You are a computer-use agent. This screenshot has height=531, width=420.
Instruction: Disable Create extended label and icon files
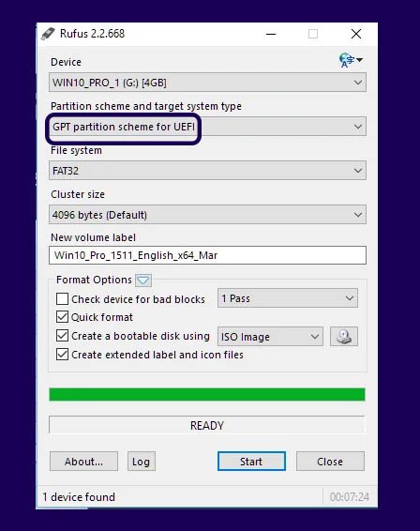[62, 355]
